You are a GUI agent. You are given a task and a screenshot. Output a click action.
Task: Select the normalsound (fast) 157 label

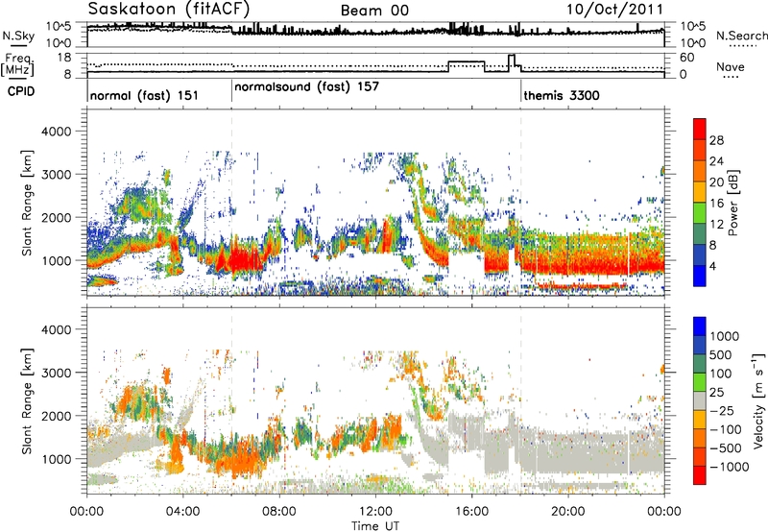[x=306, y=87]
